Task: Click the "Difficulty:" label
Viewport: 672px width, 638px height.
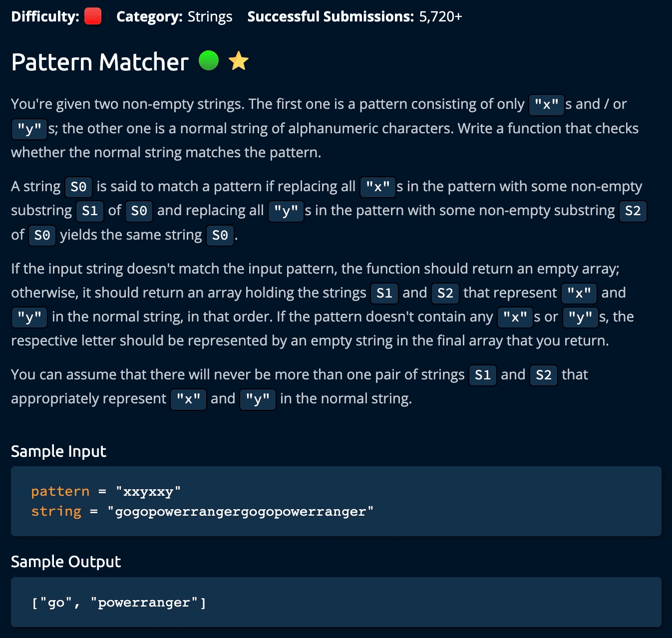Action: [45, 16]
